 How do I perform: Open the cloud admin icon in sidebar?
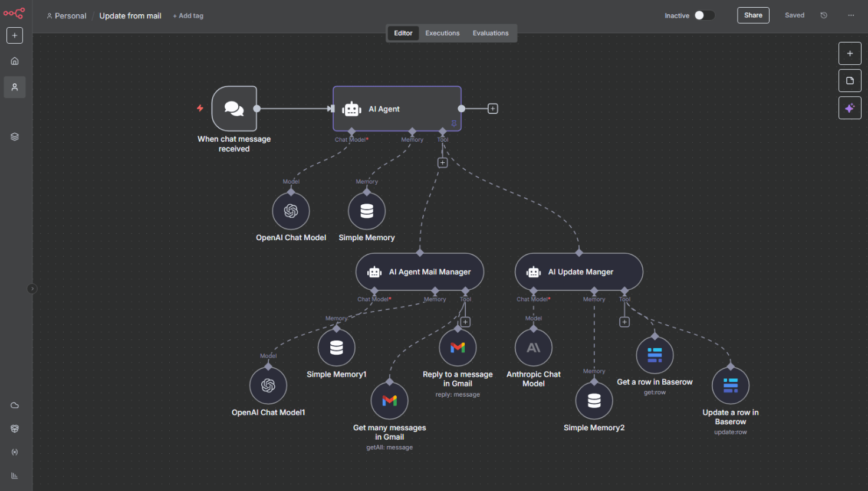(x=15, y=405)
